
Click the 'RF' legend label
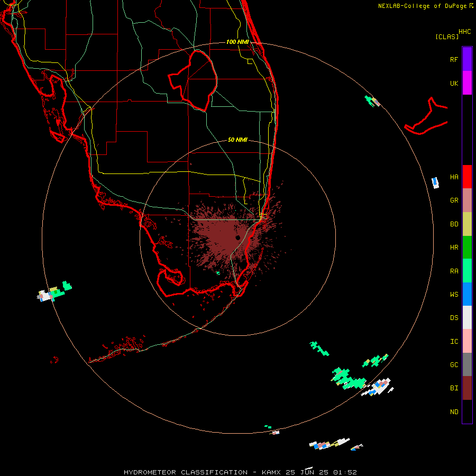point(454,59)
